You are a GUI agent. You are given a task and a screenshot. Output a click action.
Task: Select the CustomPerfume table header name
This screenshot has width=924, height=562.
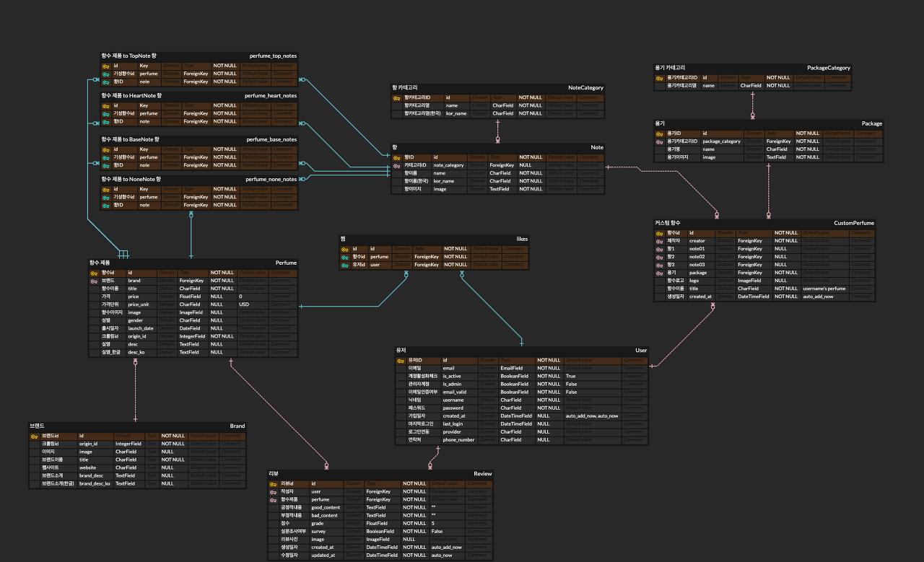[x=854, y=223]
